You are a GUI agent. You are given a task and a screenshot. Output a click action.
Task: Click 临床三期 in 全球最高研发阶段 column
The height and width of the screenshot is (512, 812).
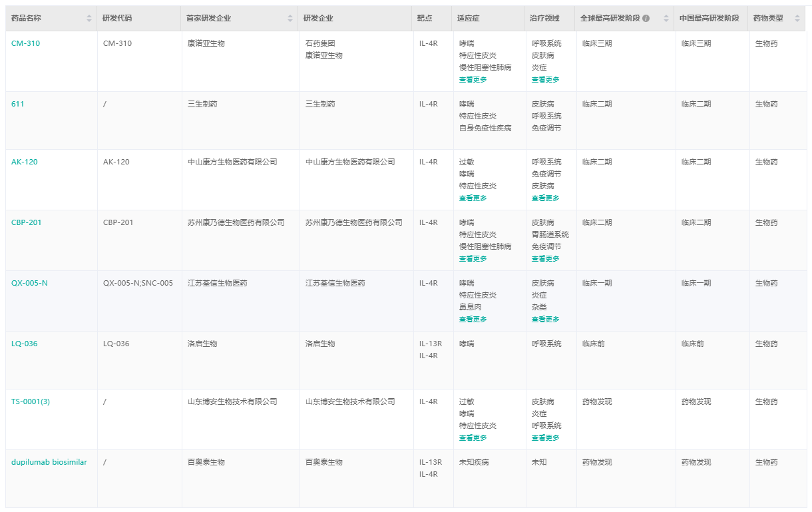tap(597, 43)
